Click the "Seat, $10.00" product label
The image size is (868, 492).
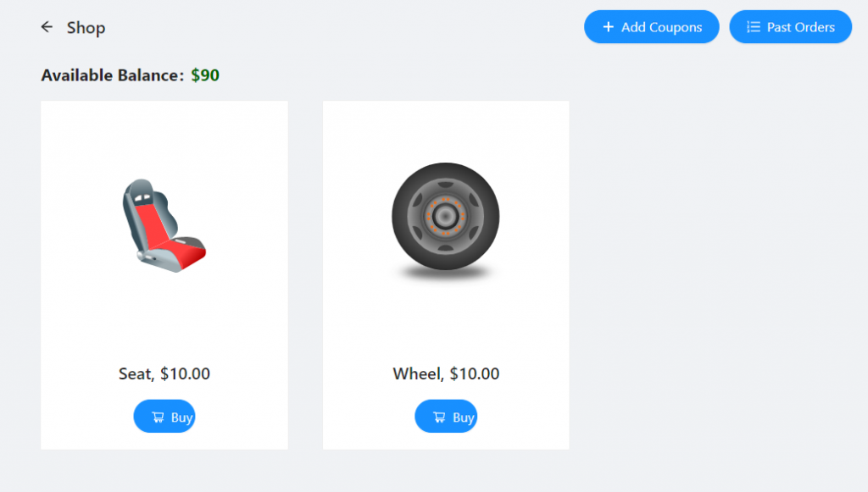click(164, 373)
